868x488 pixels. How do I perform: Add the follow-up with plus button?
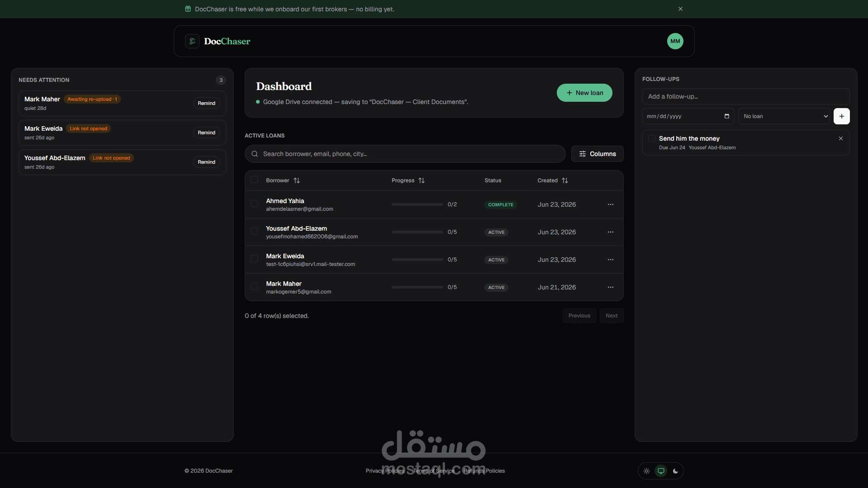point(841,116)
